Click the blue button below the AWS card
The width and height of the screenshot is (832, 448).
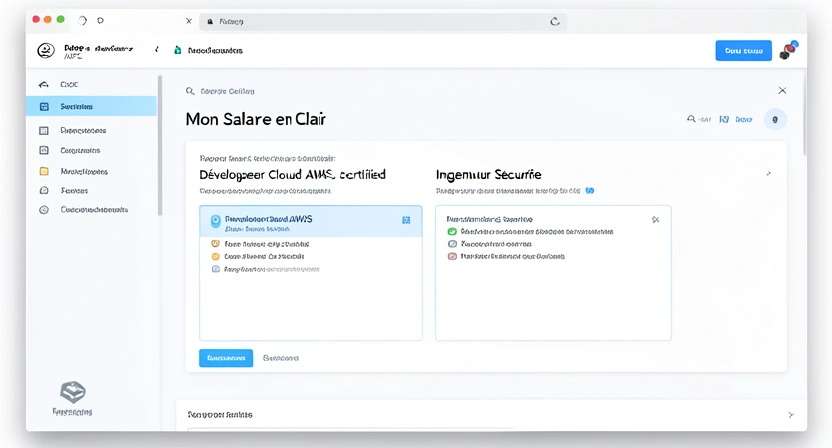click(226, 358)
